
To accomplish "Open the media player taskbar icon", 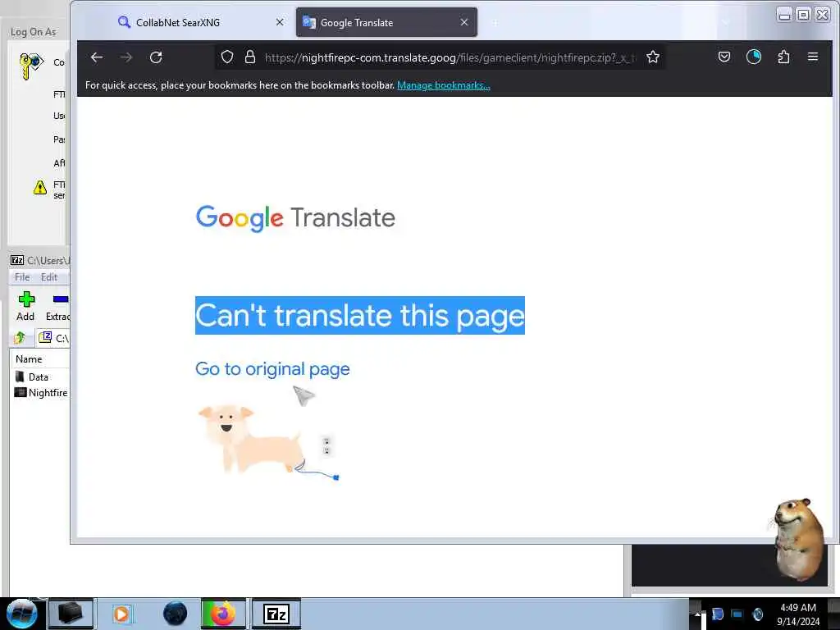I will coord(121,614).
